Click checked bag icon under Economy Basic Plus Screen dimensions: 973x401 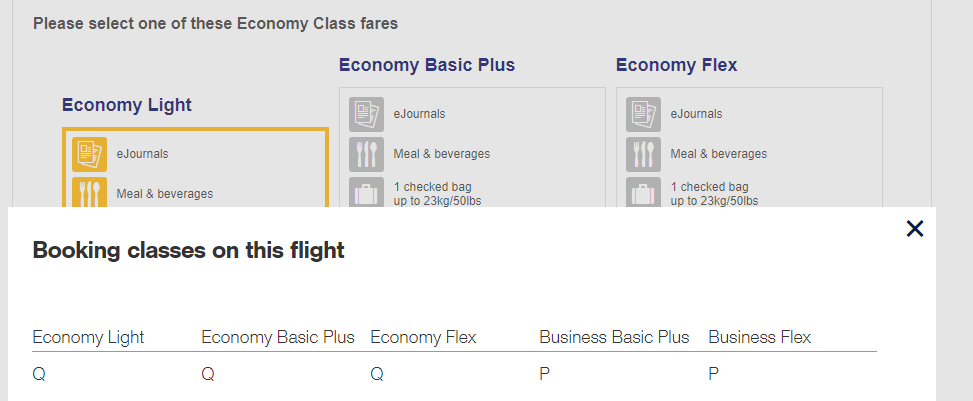(366, 191)
